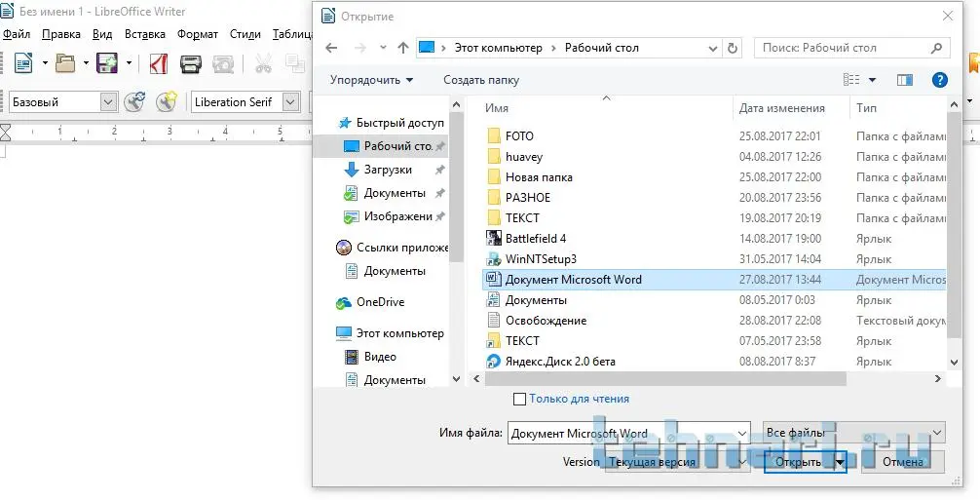Expand the Liberation Serif font dropdown

(x=290, y=102)
